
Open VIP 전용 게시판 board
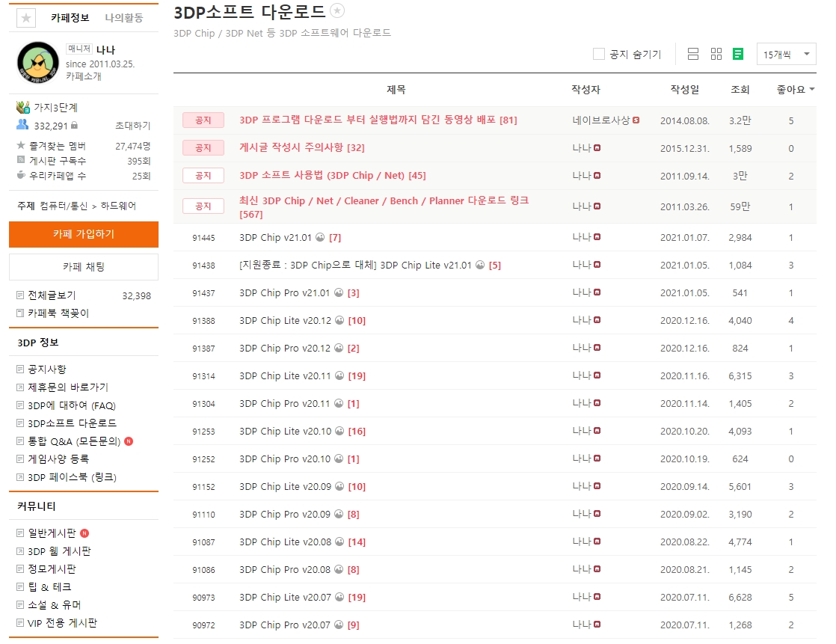pyautogui.click(x=62, y=622)
